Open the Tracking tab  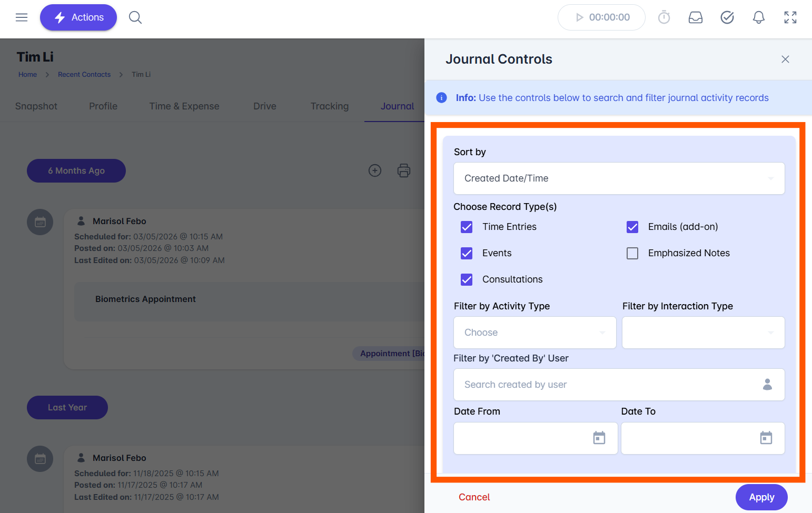330,106
